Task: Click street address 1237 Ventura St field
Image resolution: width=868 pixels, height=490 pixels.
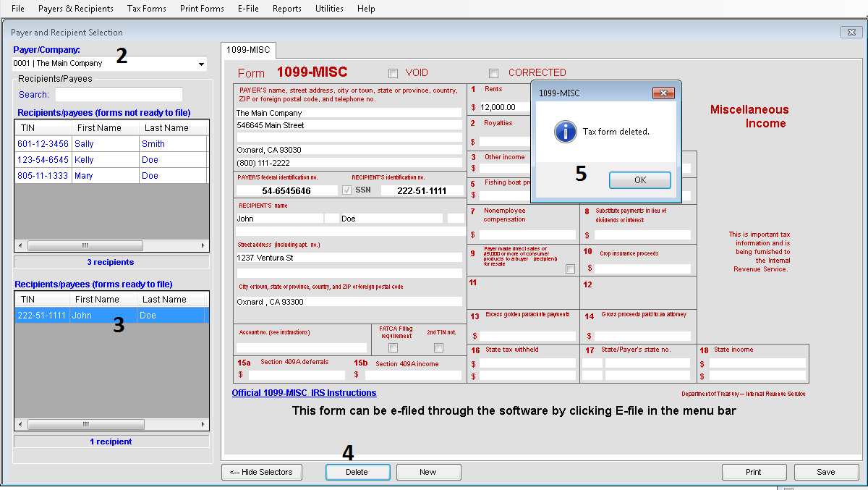Action: pos(349,258)
